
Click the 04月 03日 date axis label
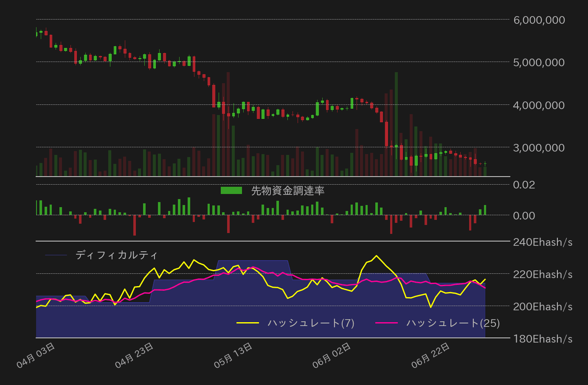(36, 355)
